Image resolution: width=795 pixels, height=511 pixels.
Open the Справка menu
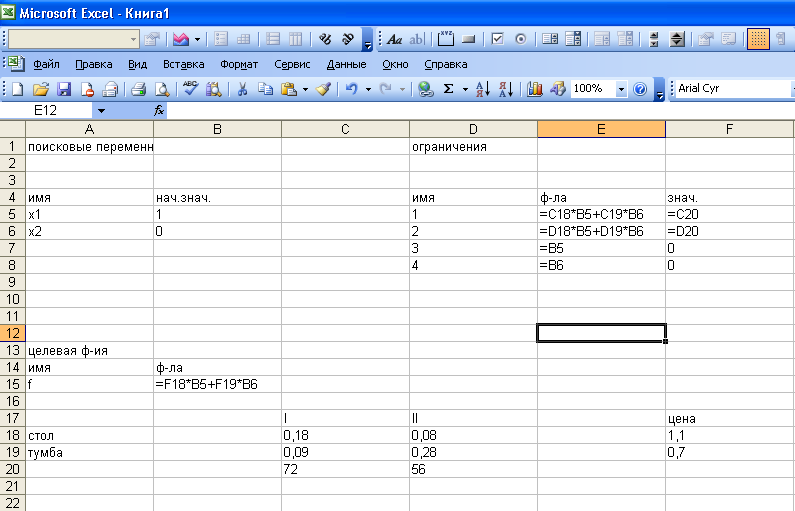point(446,64)
